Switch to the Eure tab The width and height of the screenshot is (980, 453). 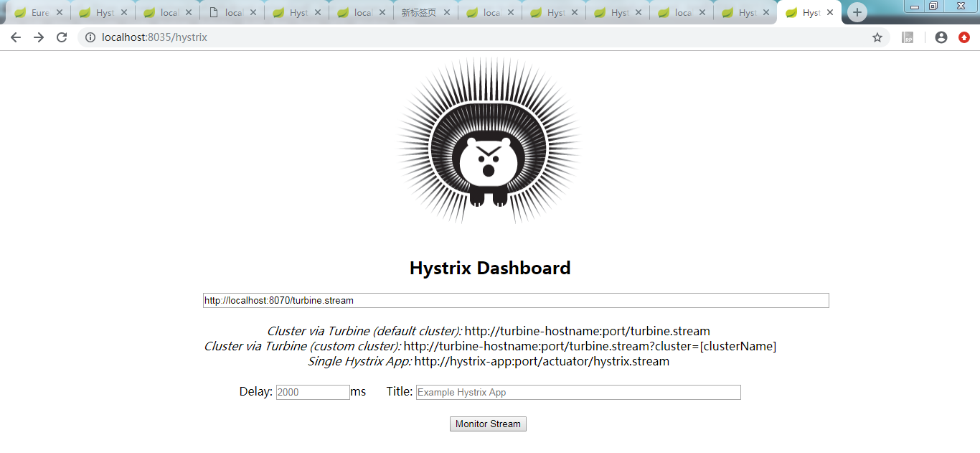pyautogui.click(x=40, y=13)
